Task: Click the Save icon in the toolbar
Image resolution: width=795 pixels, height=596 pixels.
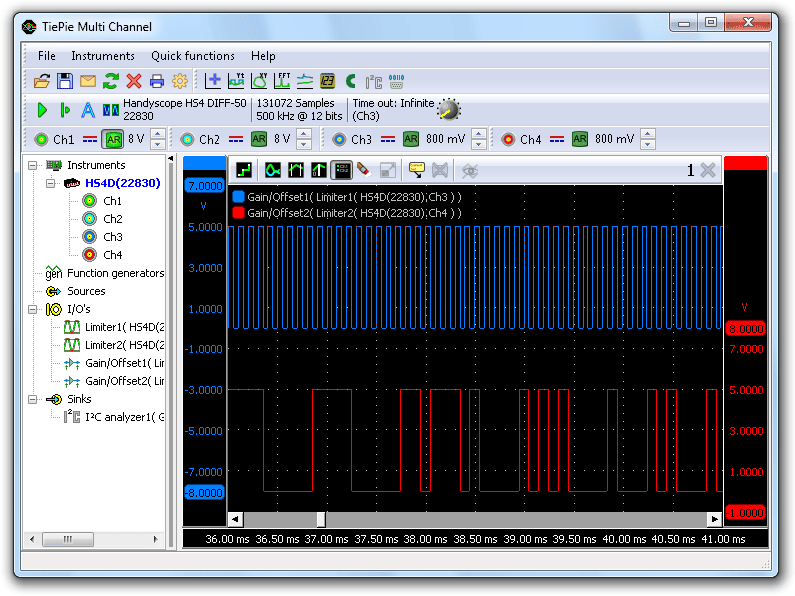Action: pyautogui.click(x=64, y=81)
